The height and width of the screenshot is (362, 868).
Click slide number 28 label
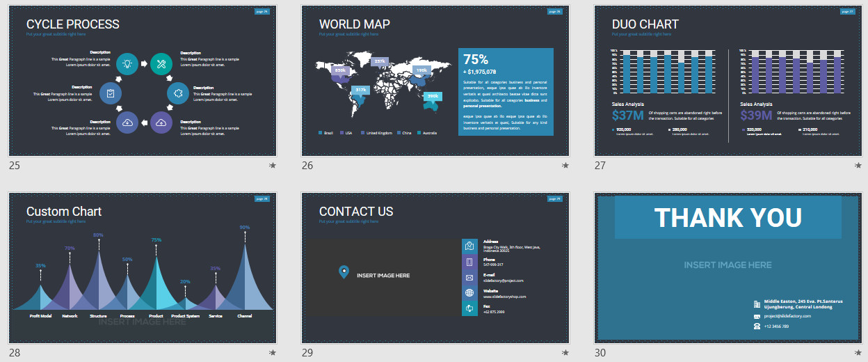pos(15,353)
